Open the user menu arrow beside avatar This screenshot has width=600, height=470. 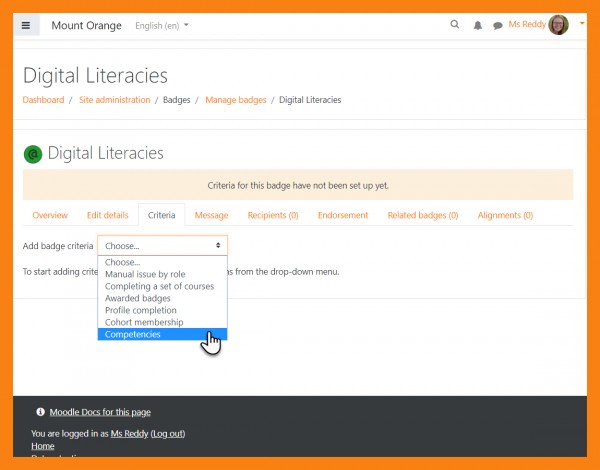(x=581, y=24)
